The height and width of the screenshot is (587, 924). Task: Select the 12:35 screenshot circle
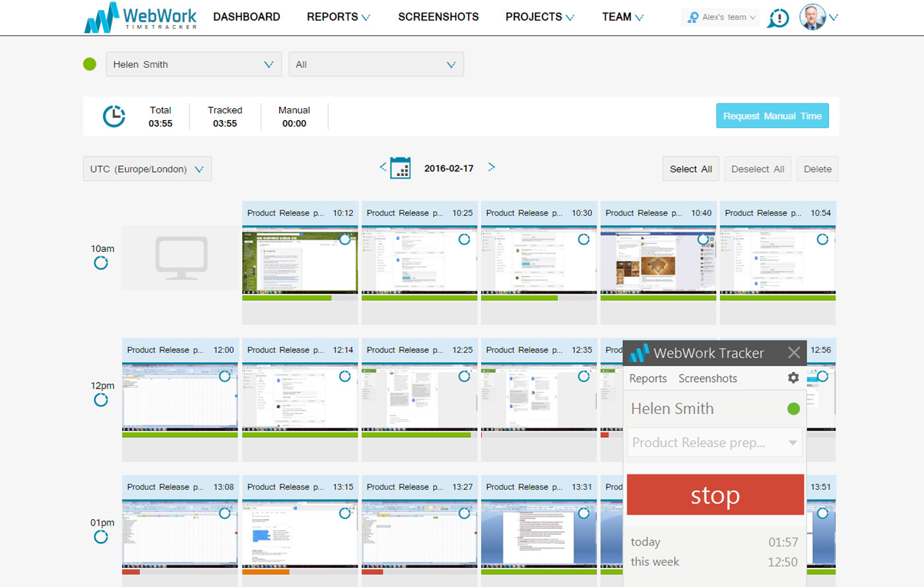coord(583,376)
